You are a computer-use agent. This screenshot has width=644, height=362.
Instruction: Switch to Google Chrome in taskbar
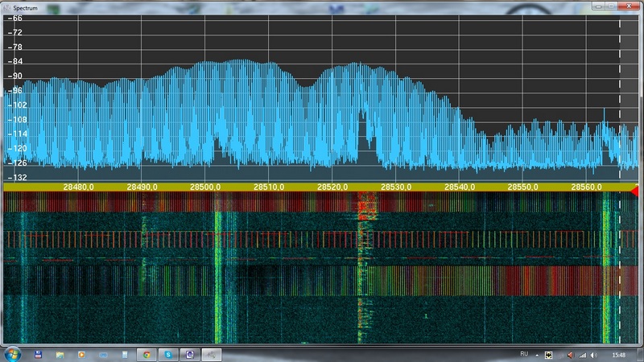[147, 354]
